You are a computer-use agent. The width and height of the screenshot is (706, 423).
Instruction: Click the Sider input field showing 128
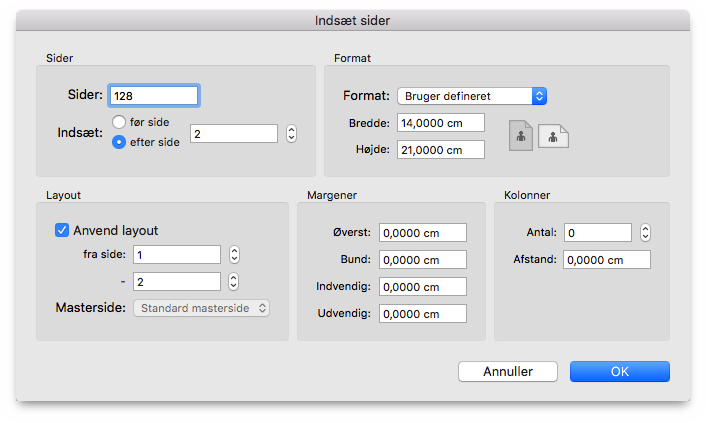(x=154, y=96)
